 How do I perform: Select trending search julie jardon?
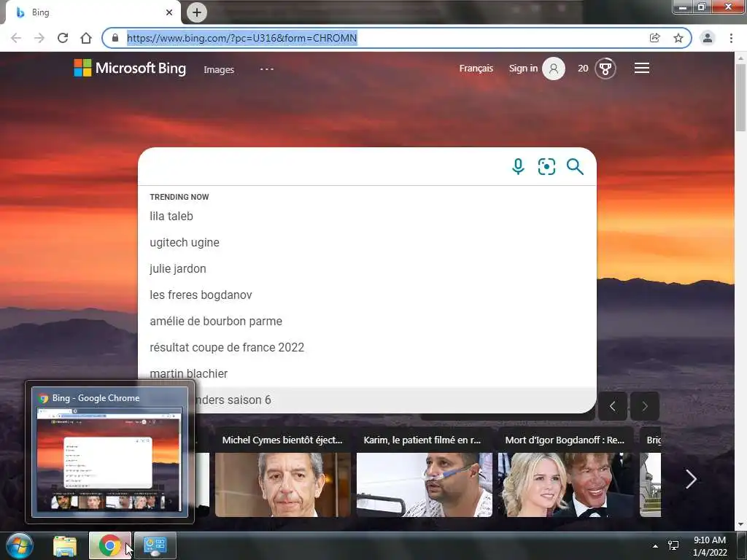click(x=367, y=268)
